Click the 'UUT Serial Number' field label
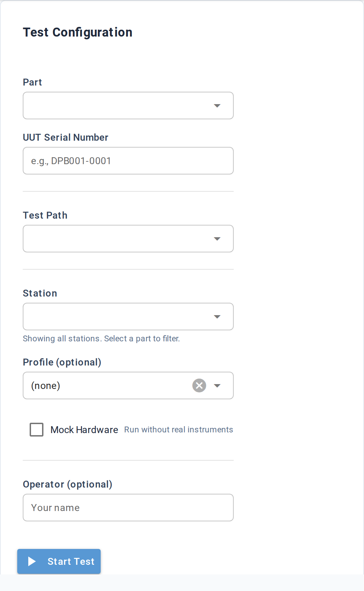Screen dimensions: 364x591 click(65, 137)
